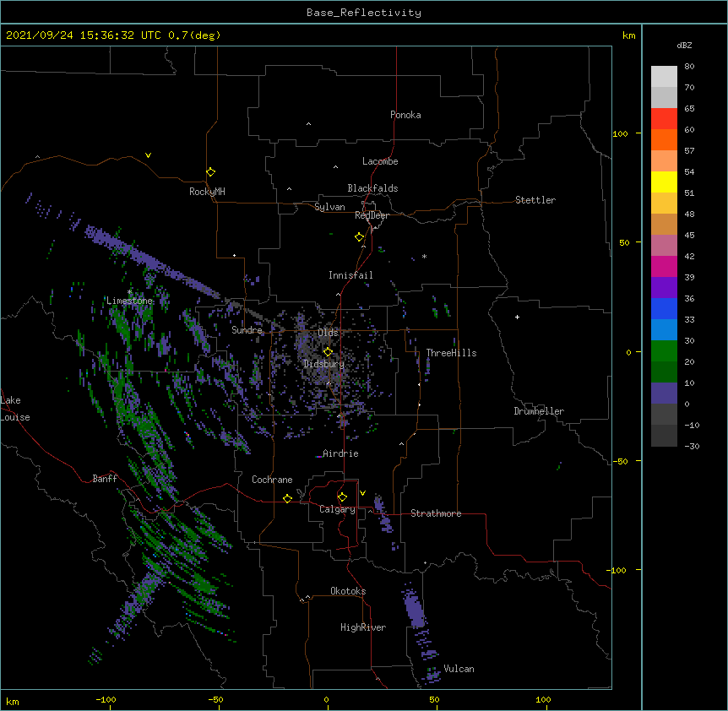Viewport: 728px width, 711px height.
Task: Select the magenta 42–39 dBZ legend swatch
Action: click(664, 266)
